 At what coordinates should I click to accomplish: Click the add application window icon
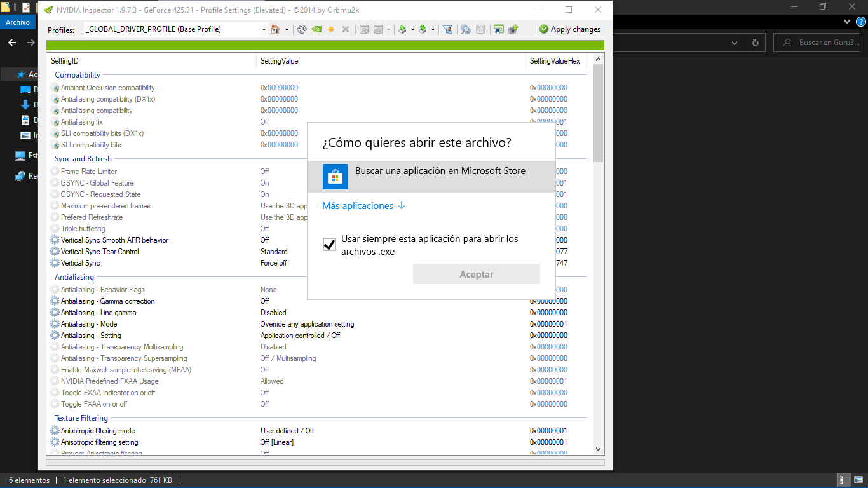(364, 29)
